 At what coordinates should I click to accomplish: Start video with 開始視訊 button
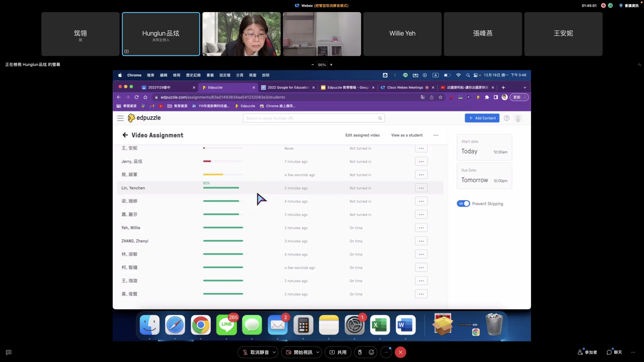[299, 352]
